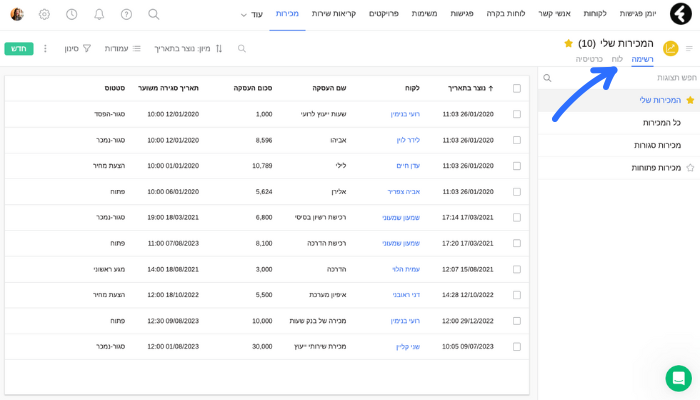The width and height of the screenshot is (700, 400).
Task: Go to קריאות שירות in top navigation
Action: point(333,13)
